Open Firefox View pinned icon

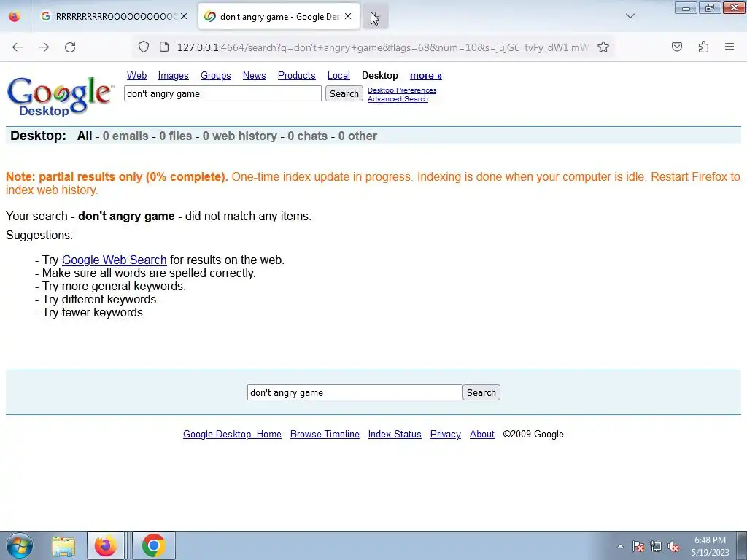point(15,16)
